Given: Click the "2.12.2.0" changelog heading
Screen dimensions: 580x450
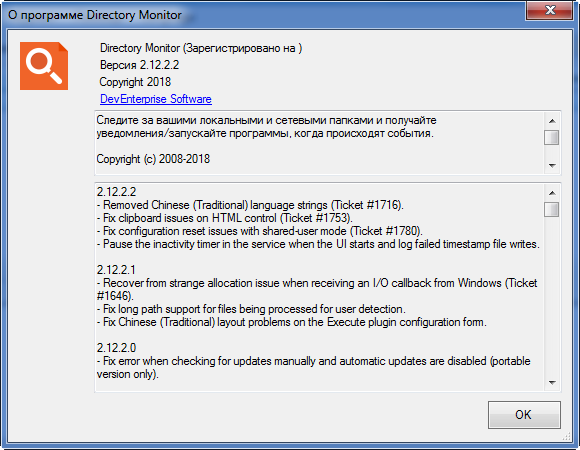Looking at the screenshot, I should (x=117, y=348).
